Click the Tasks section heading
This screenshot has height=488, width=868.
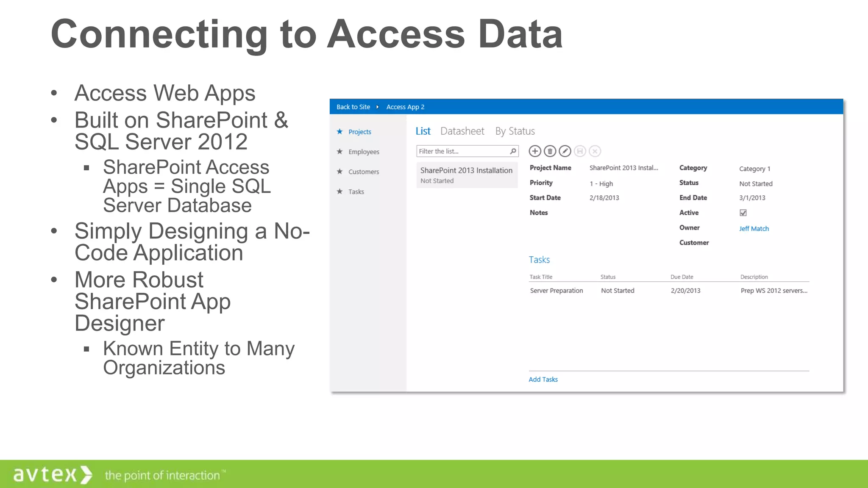[x=539, y=260]
